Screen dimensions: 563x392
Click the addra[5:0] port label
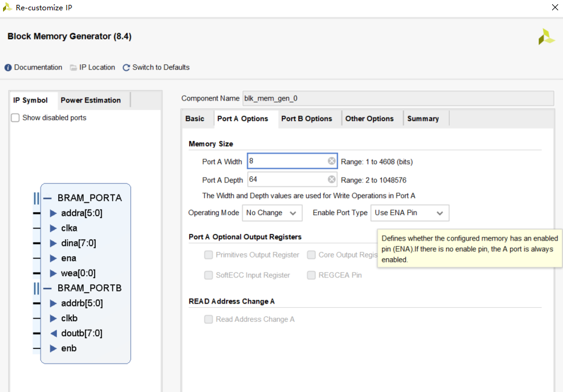coord(82,213)
